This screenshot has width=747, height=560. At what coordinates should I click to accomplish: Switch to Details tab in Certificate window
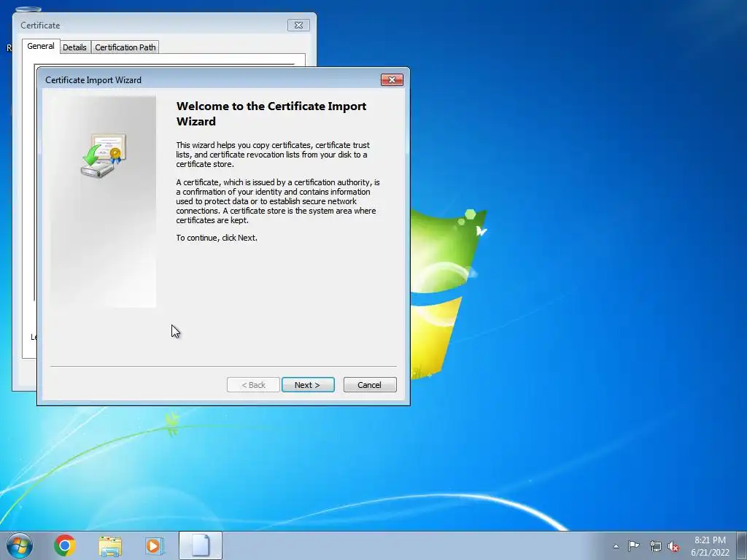(75, 47)
